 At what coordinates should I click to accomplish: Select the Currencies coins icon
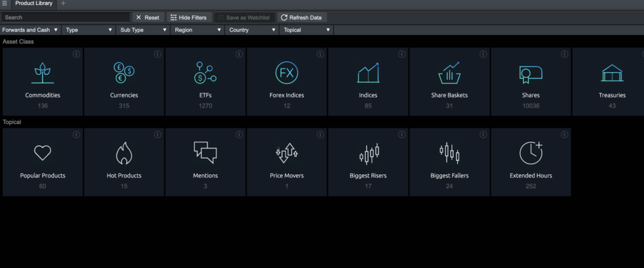(x=124, y=73)
